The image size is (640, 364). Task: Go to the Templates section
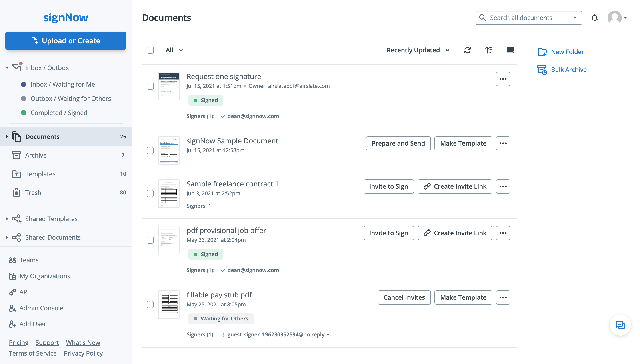40,174
